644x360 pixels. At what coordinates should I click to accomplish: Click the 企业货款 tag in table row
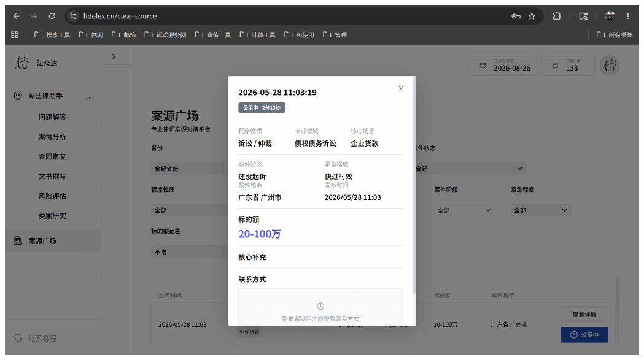tap(249, 332)
